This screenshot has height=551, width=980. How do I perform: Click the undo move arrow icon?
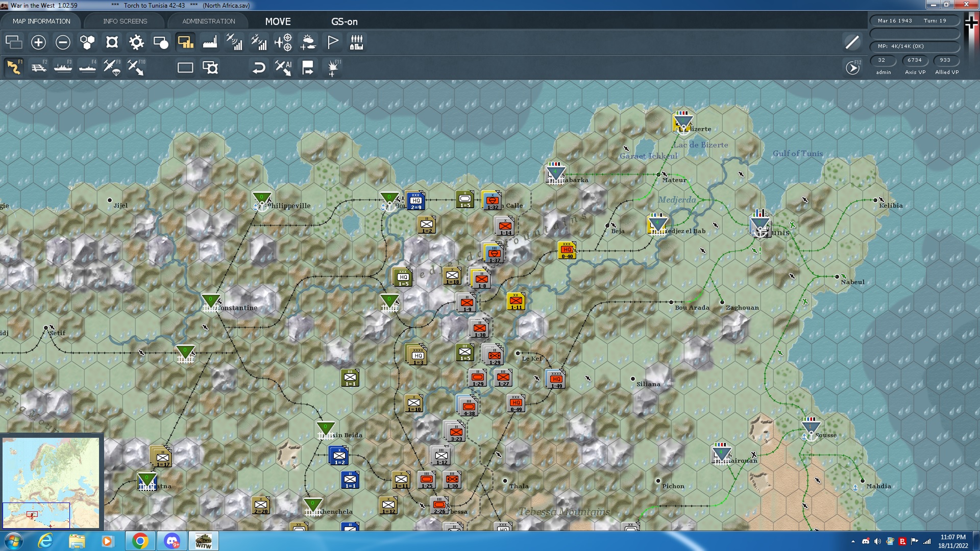tap(259, 67)
